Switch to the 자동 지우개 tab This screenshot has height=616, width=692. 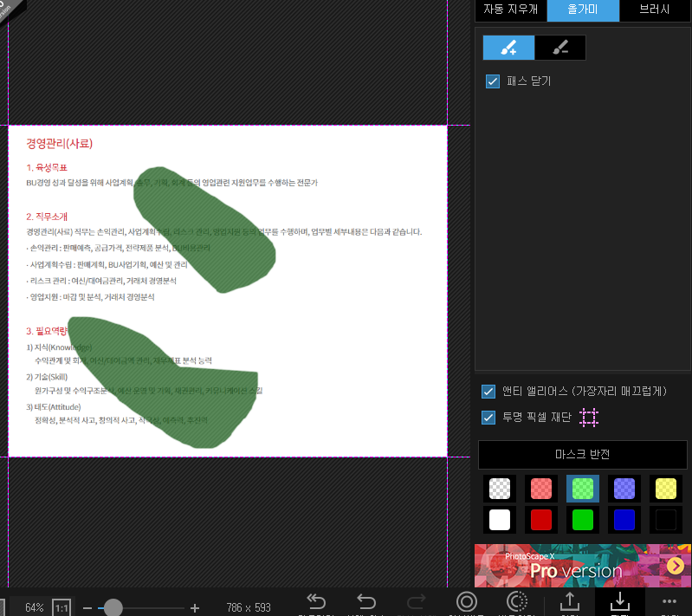511,10
